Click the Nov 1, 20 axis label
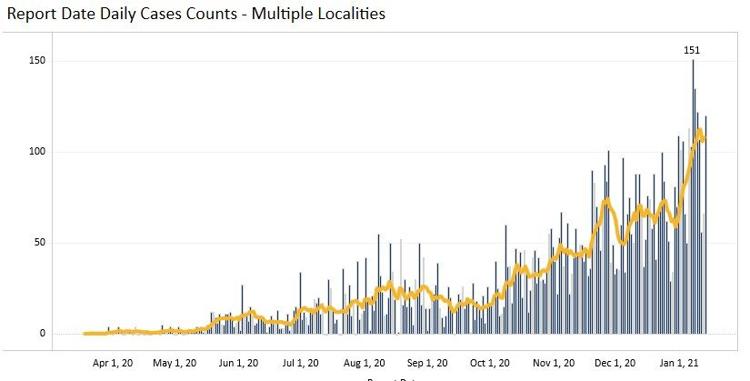 coord(553,363)
